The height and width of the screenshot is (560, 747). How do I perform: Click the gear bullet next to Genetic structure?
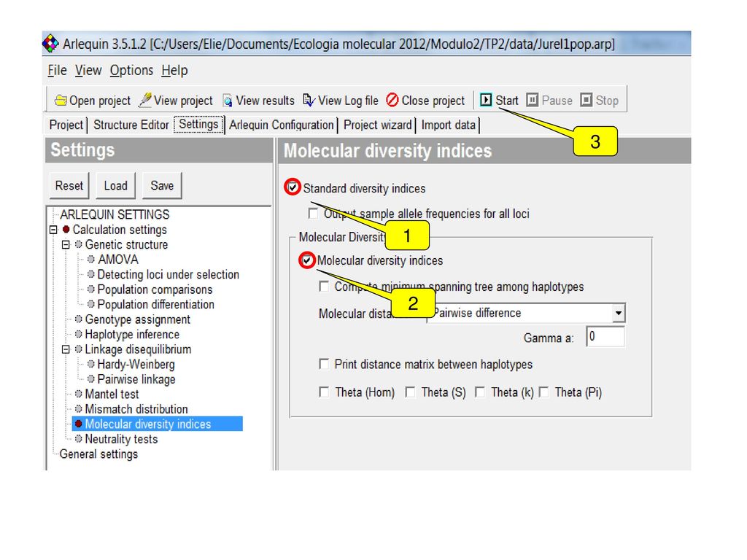(x=79, y=244)
